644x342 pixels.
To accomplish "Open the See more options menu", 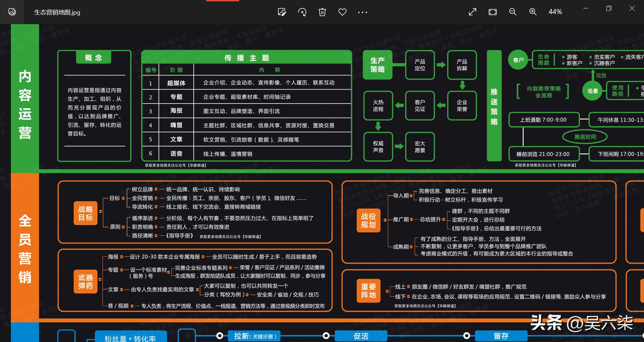I will click(x=362, y=12).
